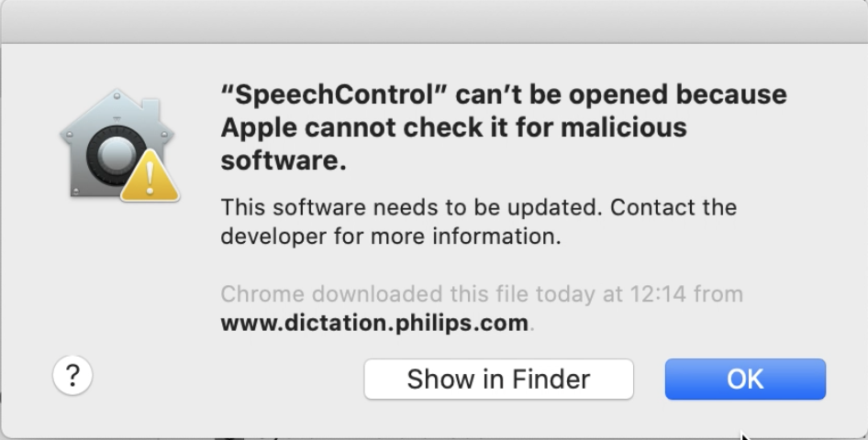Viewport: 868px width, 440px height.
Task: Open help with the question mark button
Action: [74, 375]
